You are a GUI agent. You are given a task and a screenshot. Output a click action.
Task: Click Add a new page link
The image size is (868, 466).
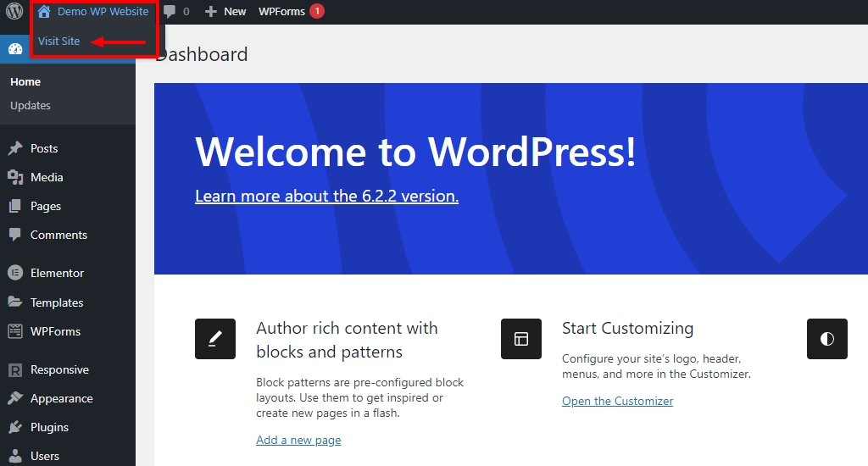[x=298, y=440]
